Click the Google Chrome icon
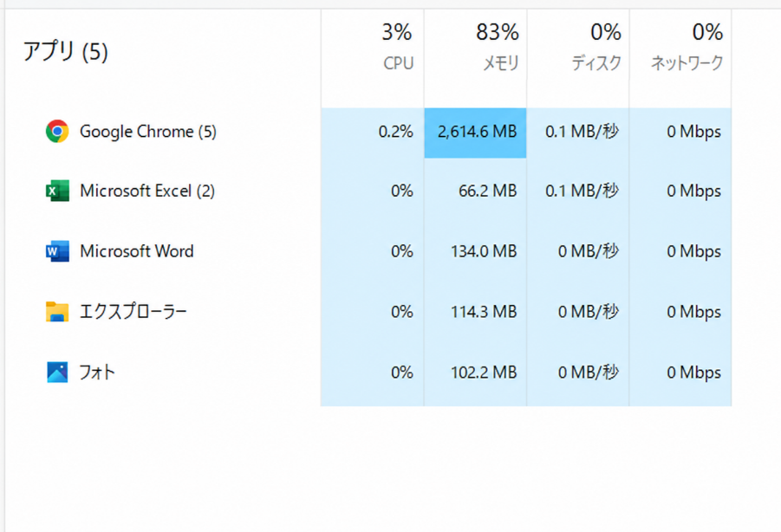This screenshot has height=532, width=781. point(57,132)
